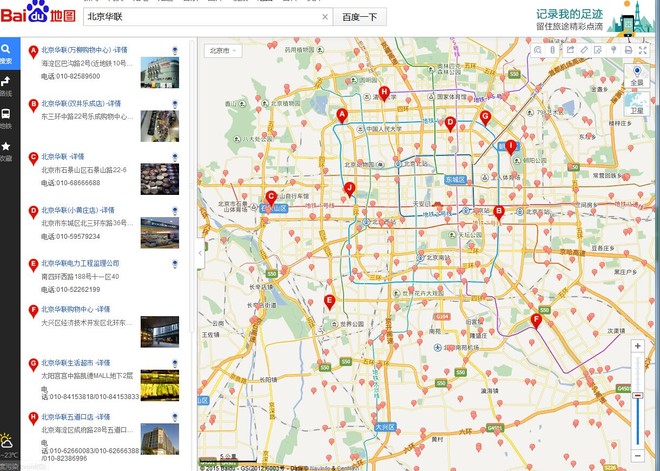
Task: Click phone number 010-52262199
Action: click(x=71, y=290)
